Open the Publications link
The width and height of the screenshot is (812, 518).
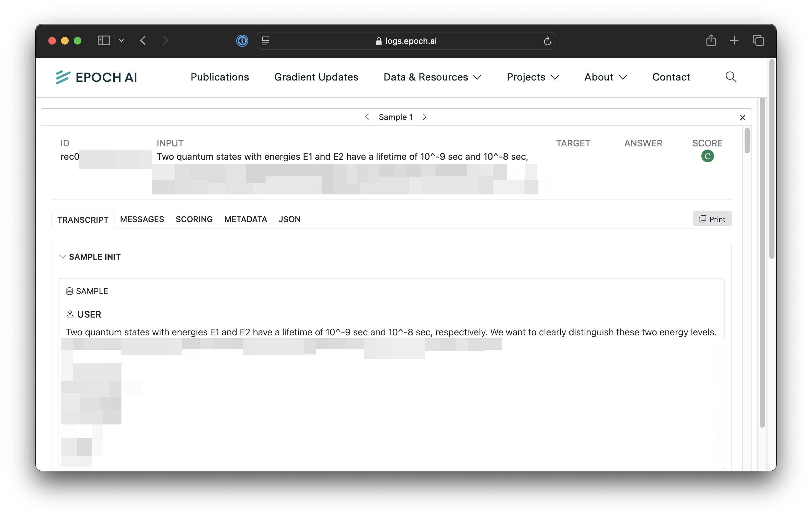219,77
